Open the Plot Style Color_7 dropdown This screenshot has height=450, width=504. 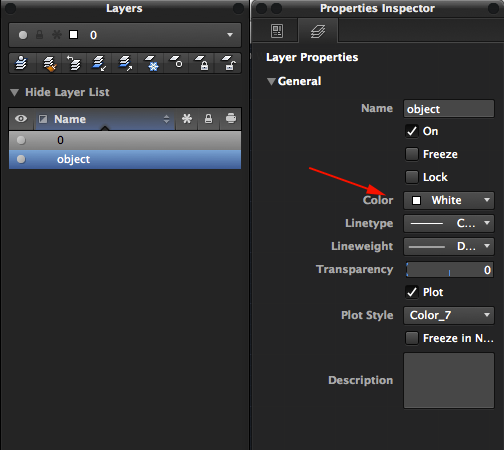coord(449,315)
